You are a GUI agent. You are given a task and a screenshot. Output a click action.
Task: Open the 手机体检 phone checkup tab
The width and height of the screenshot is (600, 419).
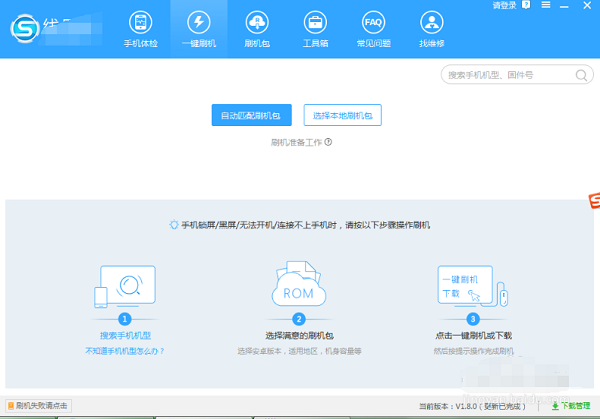[x=139, y=28]
